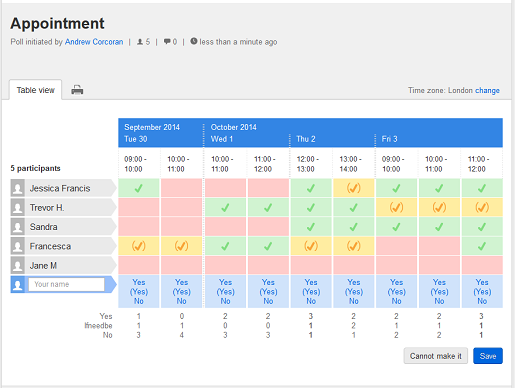
Task: Click the printer icon beside Table view
Action: 77,90
